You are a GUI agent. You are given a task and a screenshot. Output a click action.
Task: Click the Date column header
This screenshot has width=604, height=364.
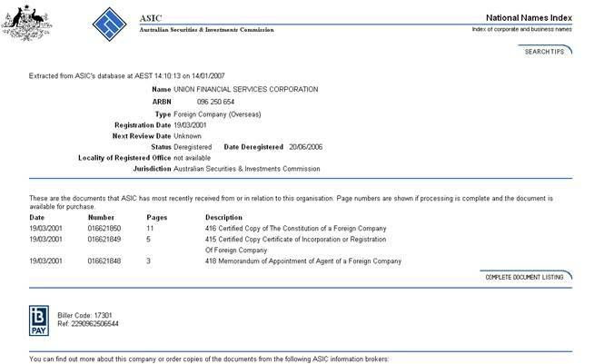click(37, 217)
